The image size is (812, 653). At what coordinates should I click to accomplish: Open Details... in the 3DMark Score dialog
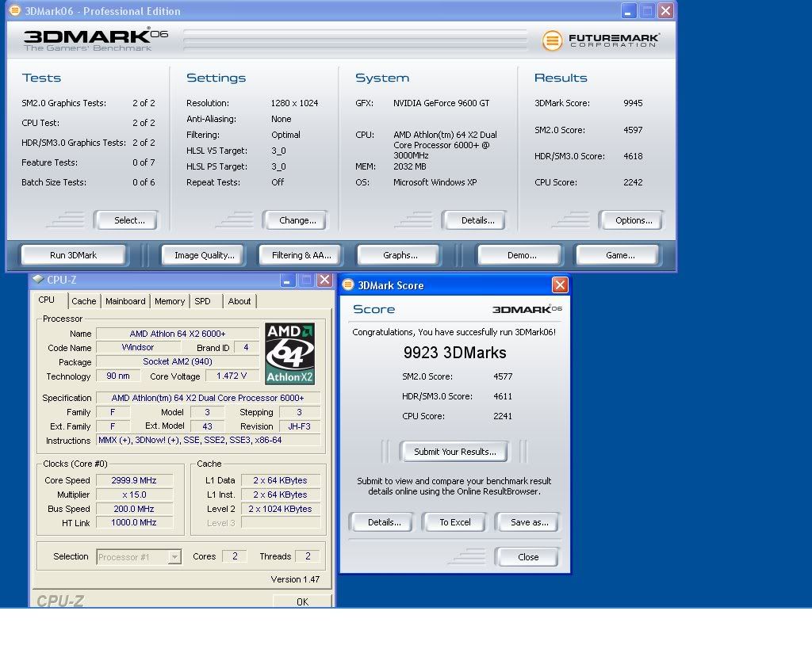[x=382, y=522]
